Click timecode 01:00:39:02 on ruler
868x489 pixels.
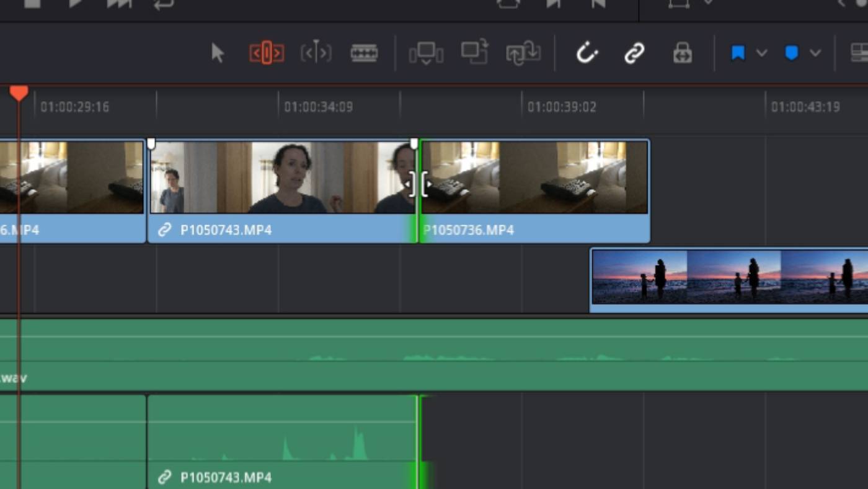click(562, 107)
